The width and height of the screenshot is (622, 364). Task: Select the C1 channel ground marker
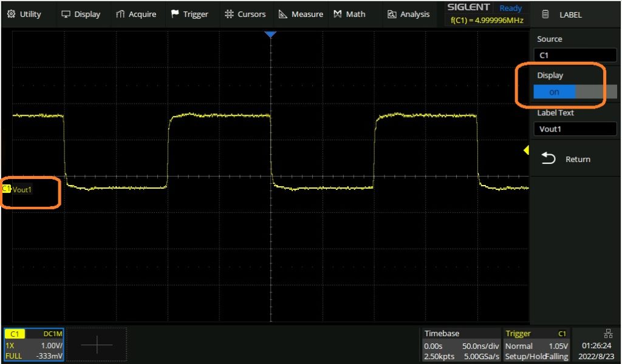(x=6, y=189)
